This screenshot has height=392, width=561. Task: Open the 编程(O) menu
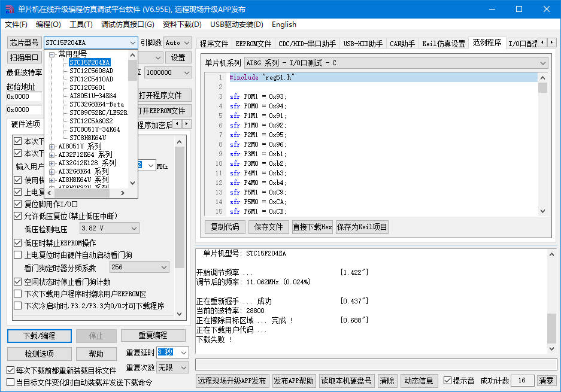pos(48,25)
